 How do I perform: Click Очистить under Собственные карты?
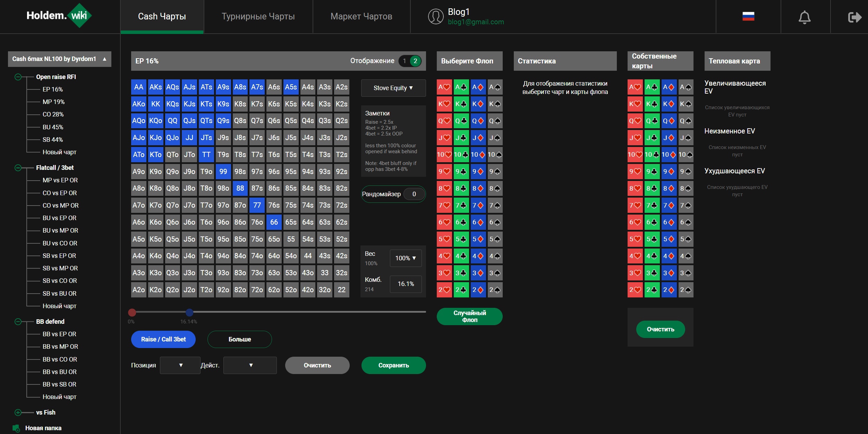tap(661, 329)
